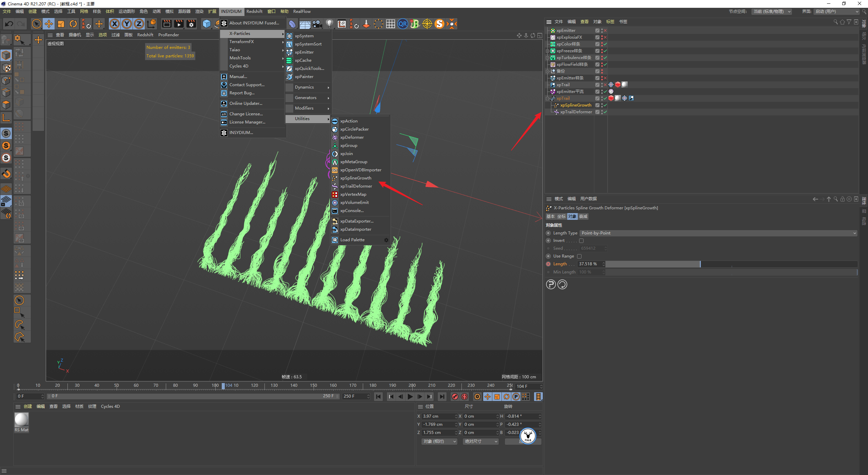The height and width of the screenshot is (475, 868).
Task: Click the Load Palette entry
Action: coord(352,240)
